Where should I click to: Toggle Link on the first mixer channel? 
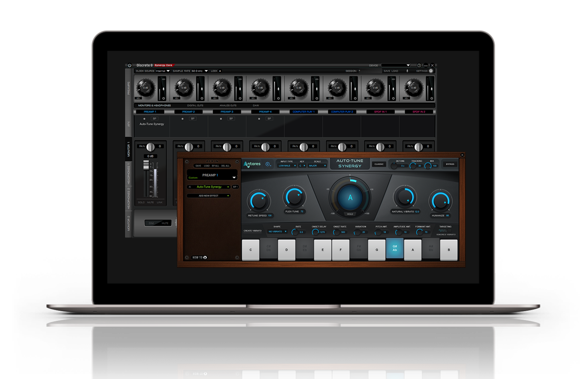click(x=159, y=202)
